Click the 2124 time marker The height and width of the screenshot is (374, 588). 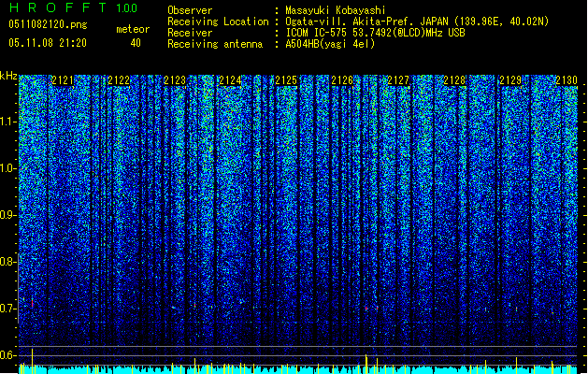(230, 80)
